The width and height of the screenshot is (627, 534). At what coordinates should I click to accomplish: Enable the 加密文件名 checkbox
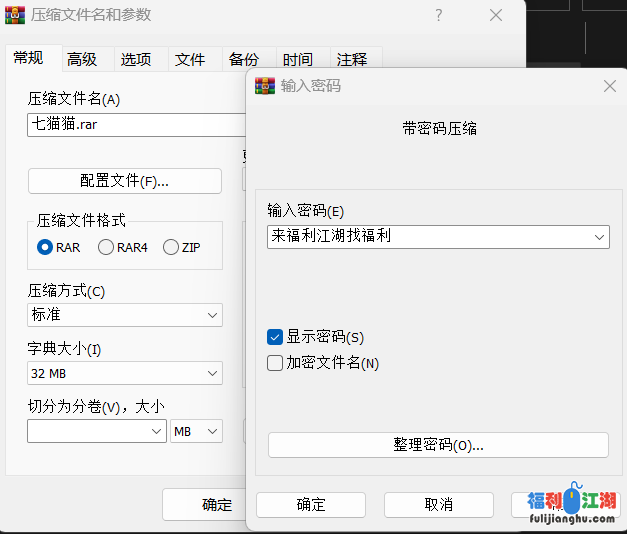(x=276, y=363)
